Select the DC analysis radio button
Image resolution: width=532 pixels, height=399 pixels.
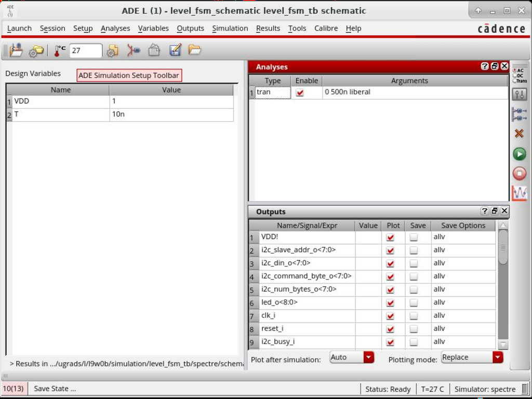[x=515, y=75]
